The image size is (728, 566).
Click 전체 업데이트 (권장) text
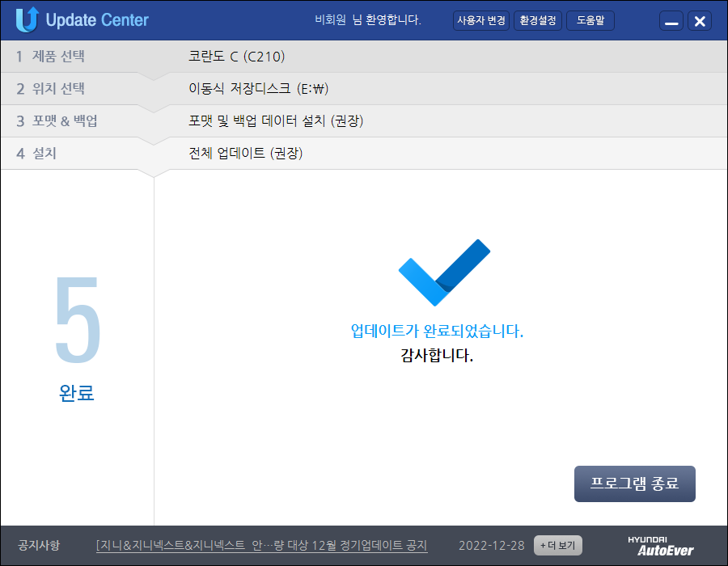click(245, 154)
